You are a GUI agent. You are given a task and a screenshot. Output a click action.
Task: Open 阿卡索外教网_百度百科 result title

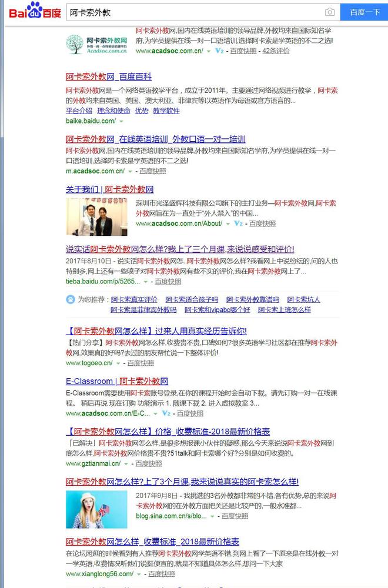pos(109,76)
